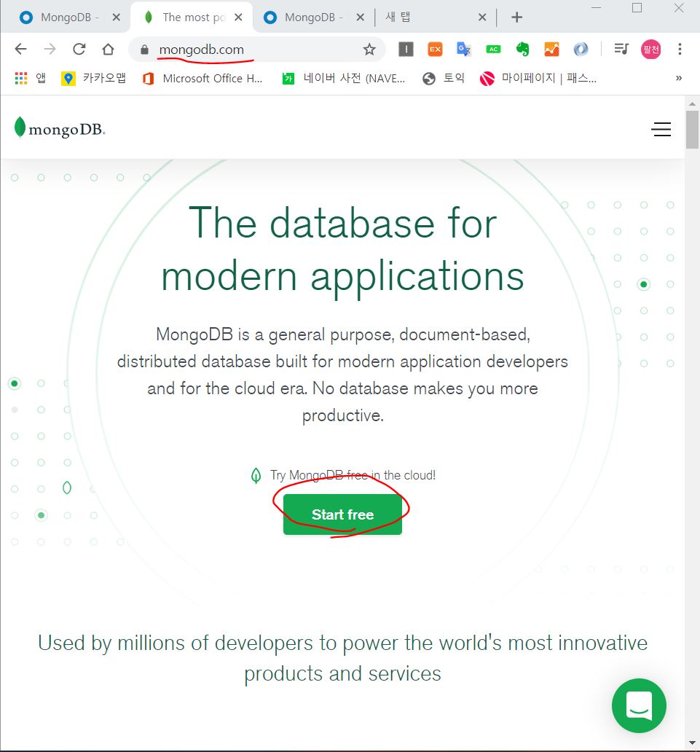
Task: Reload the page with the refresh icon
Action: (x=79, y=49)
